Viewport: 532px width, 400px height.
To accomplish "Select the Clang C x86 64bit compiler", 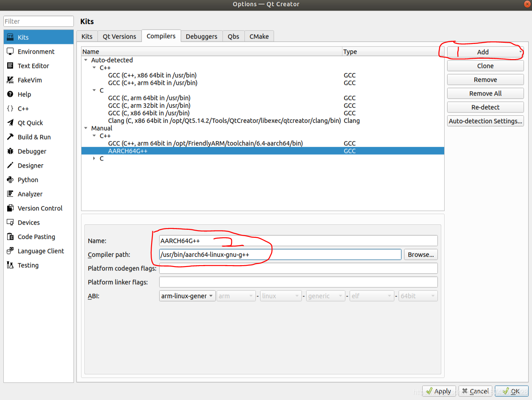I will (x=263, y=121).
